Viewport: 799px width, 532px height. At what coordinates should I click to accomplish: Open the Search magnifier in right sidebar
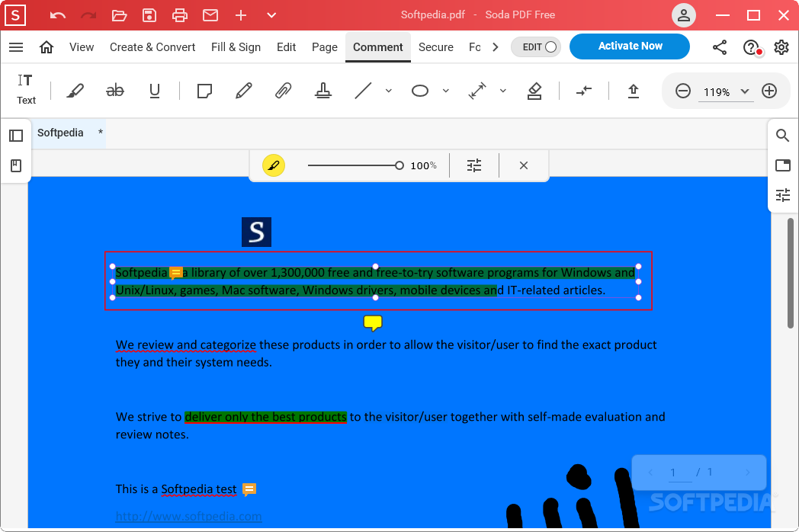[782, 135]
